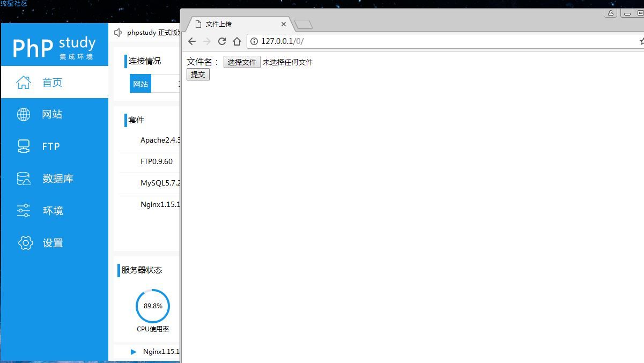Viewport: 644px width, 363px height.
Task: Click the server icon beside FTP
Action: (24, 146)
